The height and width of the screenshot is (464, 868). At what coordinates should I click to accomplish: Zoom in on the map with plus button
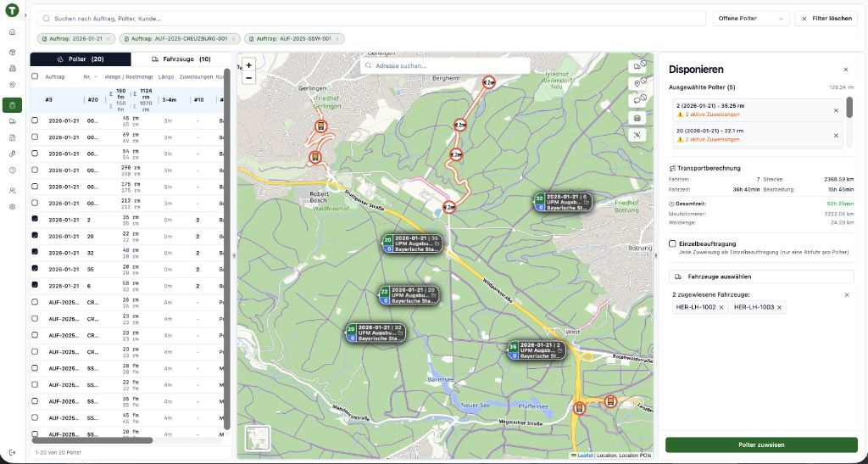(x=248, y=64)
